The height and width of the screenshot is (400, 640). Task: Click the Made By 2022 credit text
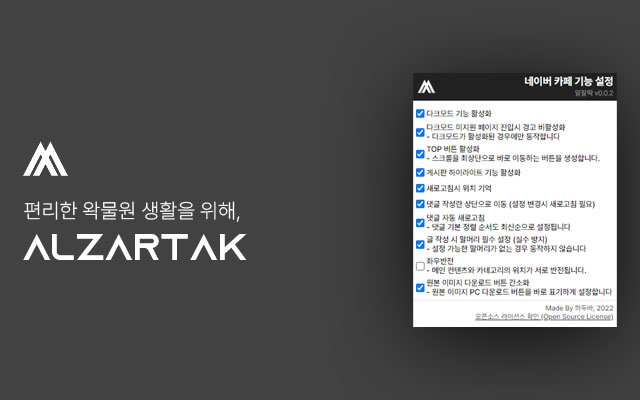coord(579,308)
